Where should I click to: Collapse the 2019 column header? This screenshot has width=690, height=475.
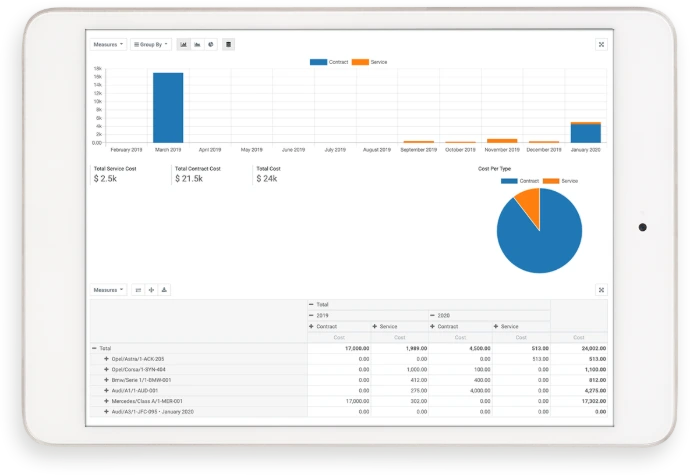pos(312,315)
